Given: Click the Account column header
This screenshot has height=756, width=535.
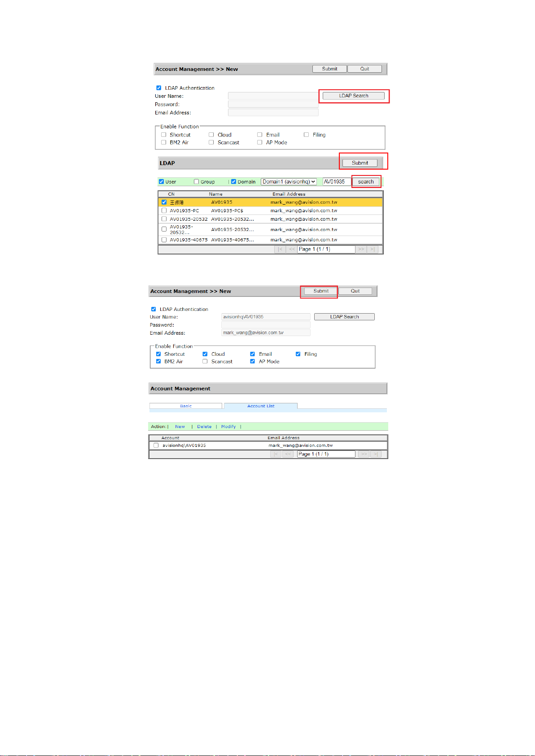Looking at the screenshot, I should (170, 438).
